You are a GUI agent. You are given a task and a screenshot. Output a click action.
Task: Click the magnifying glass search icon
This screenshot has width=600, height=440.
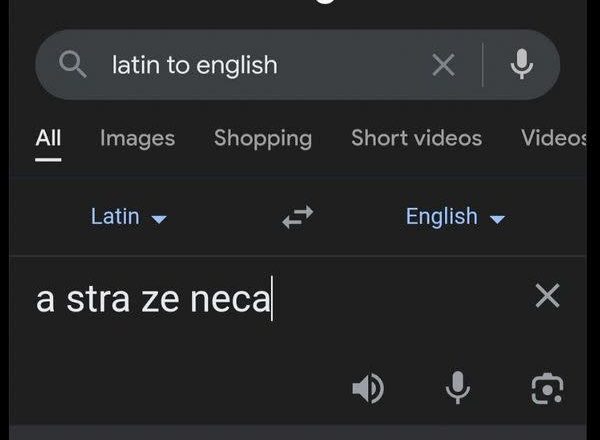pos(73,65)
